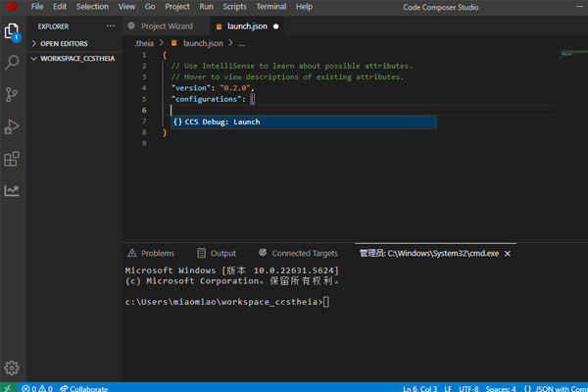Click Problems warning triangle icon
Screen dimensions: 588x392
click(132, 253)
